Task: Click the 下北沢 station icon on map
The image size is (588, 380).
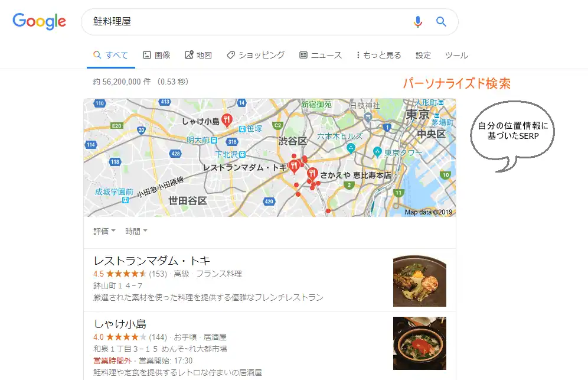Action: pos(243,154)
